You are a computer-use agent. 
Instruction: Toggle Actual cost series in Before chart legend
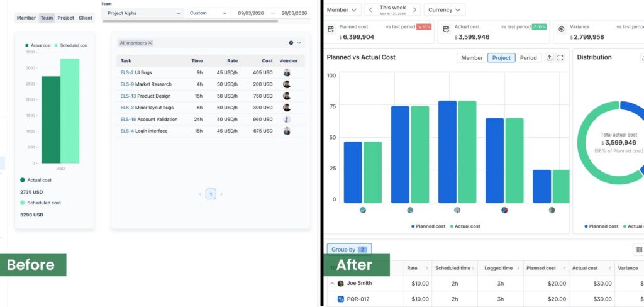pos(38,45)
